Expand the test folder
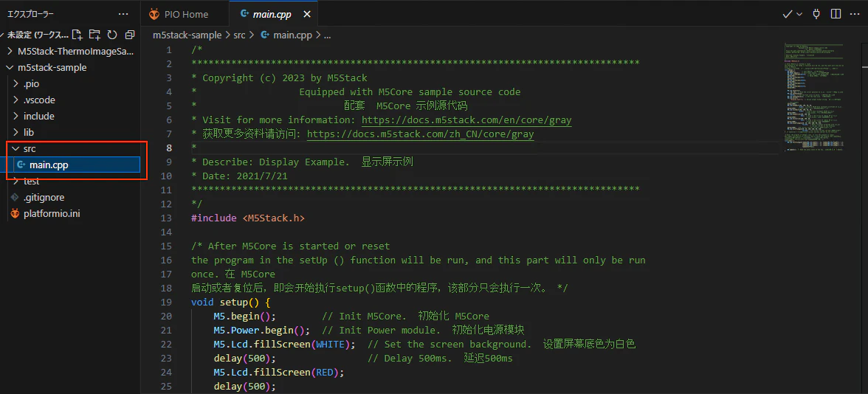 coord(70,181)
